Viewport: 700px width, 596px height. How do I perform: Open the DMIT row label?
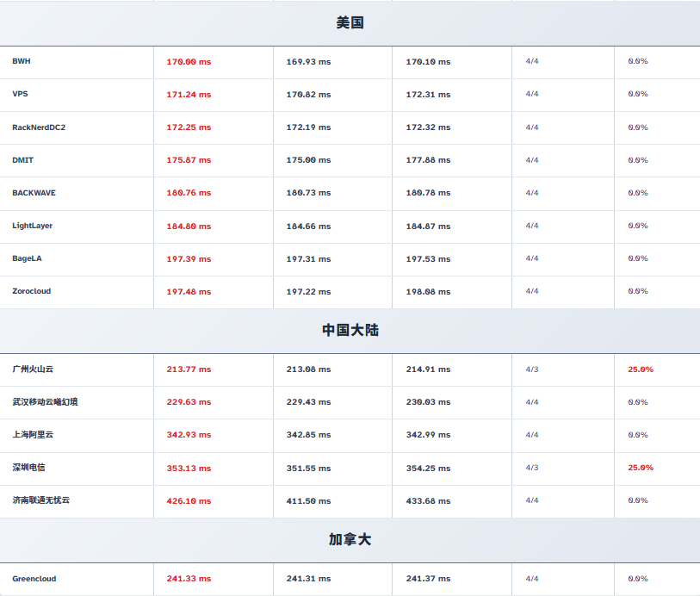(x=23, y=160)
